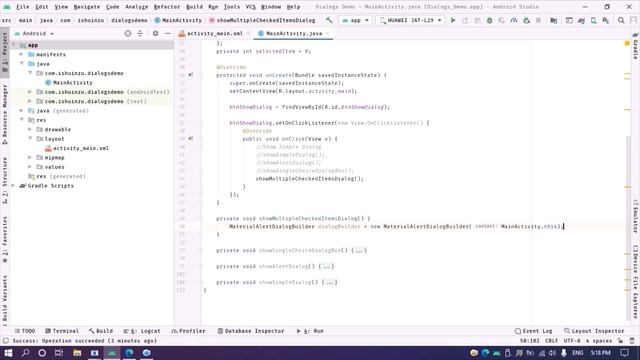Screen dimensions: 640x360
Task: Run the app with the green play icon
Action: pos(453,20)
